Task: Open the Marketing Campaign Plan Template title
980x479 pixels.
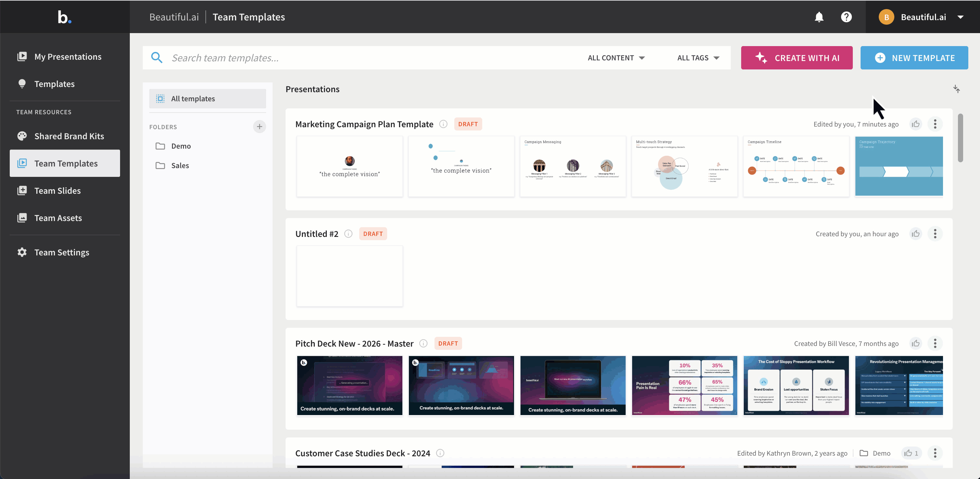Action: [364, 124]
